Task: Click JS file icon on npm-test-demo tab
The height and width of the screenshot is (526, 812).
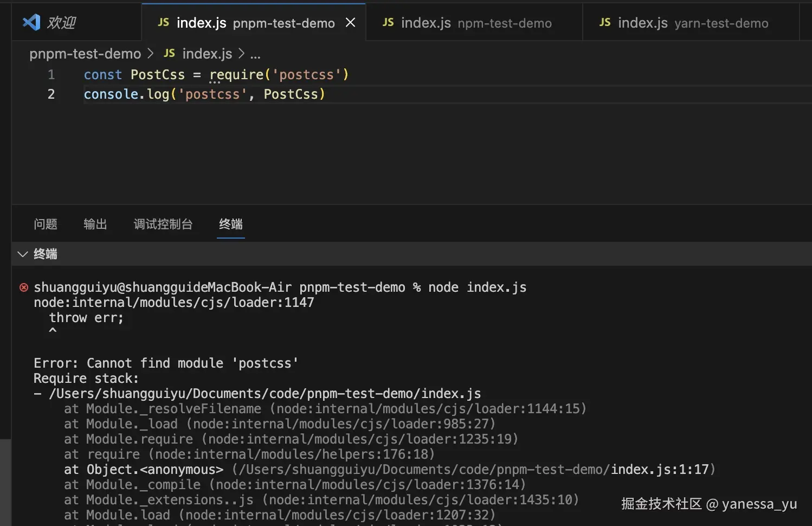Action: tap(388, 22)
